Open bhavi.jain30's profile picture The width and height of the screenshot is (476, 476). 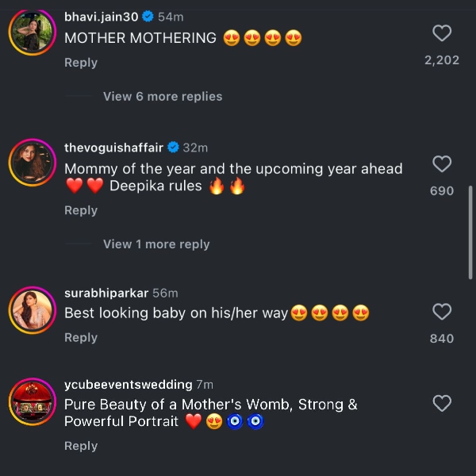click(31, 30)
